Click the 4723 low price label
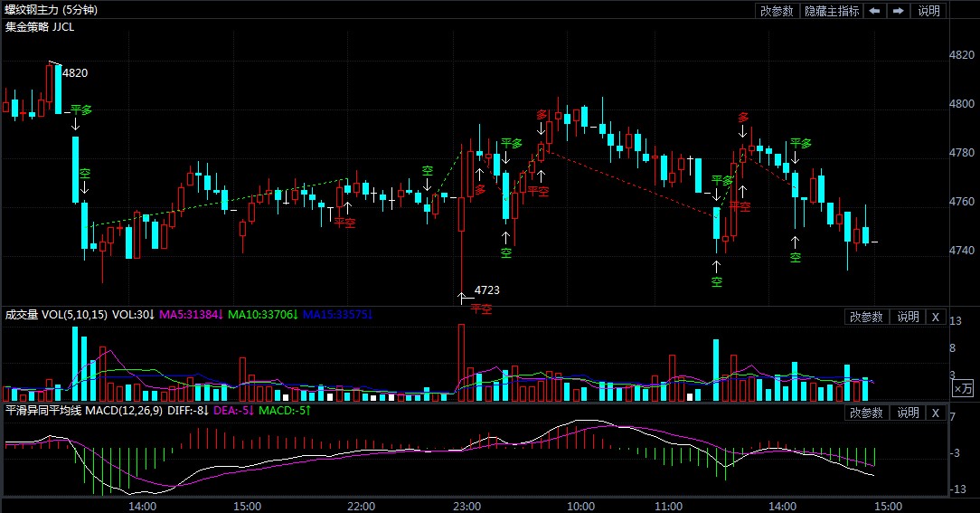 point(487,290)
